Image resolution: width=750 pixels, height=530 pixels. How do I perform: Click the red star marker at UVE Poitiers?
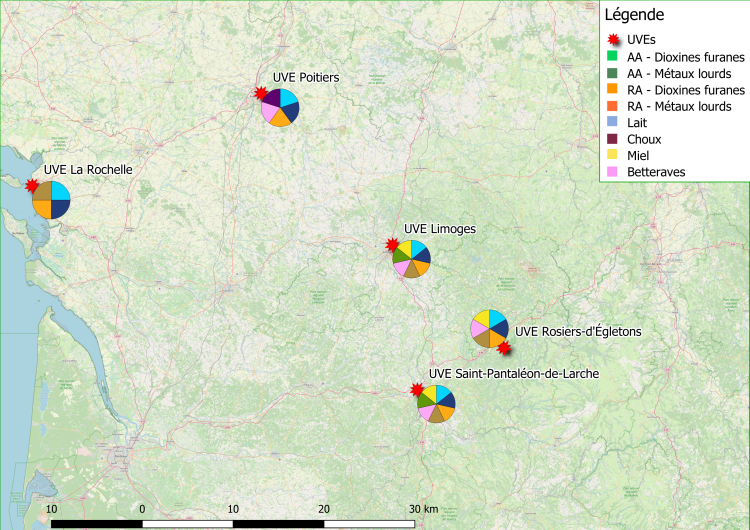261,94
